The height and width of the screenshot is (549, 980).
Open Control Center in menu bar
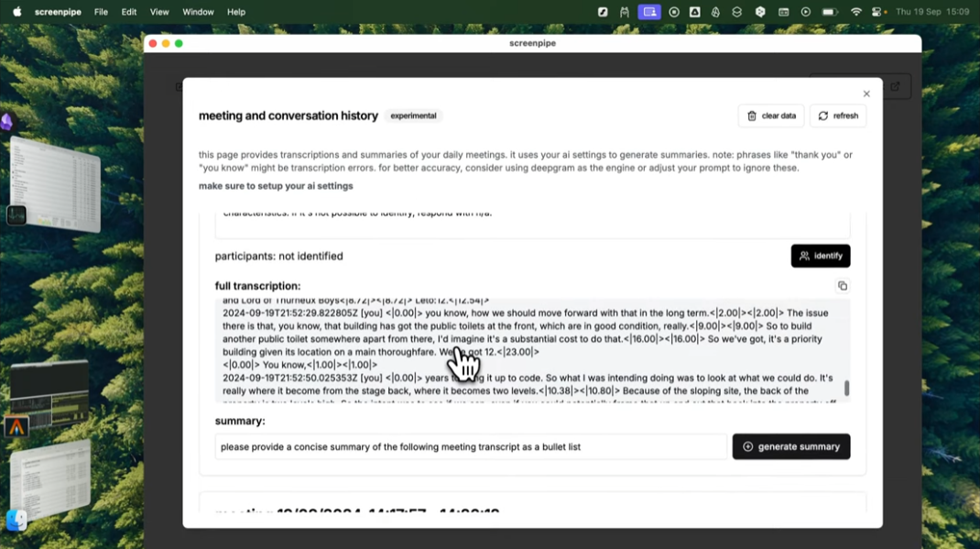click(x=877, y=12)
